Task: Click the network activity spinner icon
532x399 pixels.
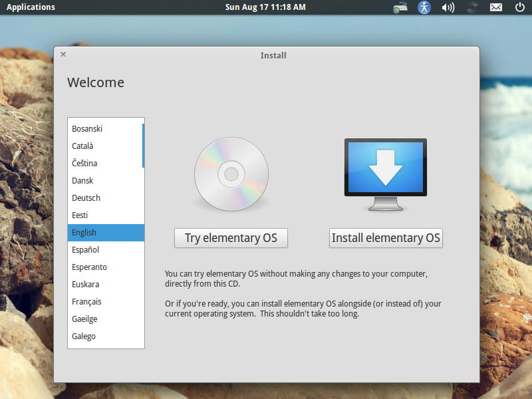Action: [x=472, y=7]
